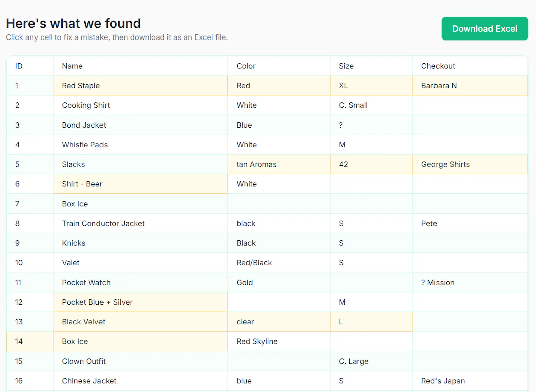Edit the 'Chinese Jacket' name cell
Viewport: 536px width, 392px height.
point(140,381)
